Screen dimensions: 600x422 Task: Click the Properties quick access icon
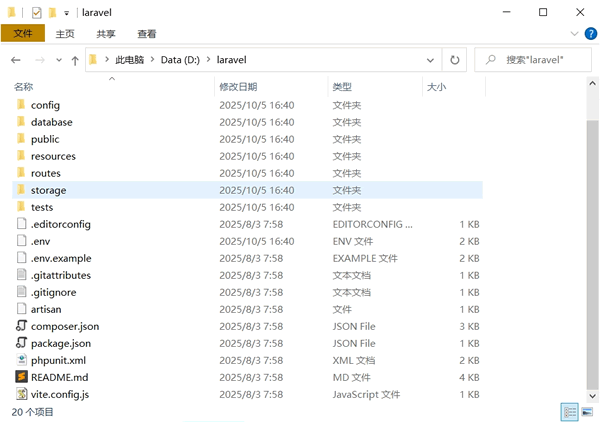pos(36,12)
